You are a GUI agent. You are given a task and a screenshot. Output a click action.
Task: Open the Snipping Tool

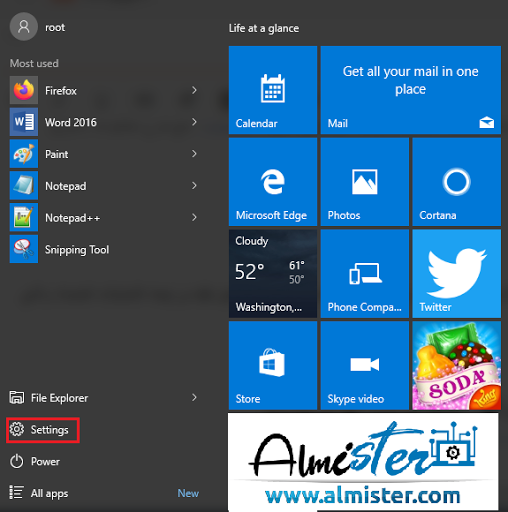point(103,249)
